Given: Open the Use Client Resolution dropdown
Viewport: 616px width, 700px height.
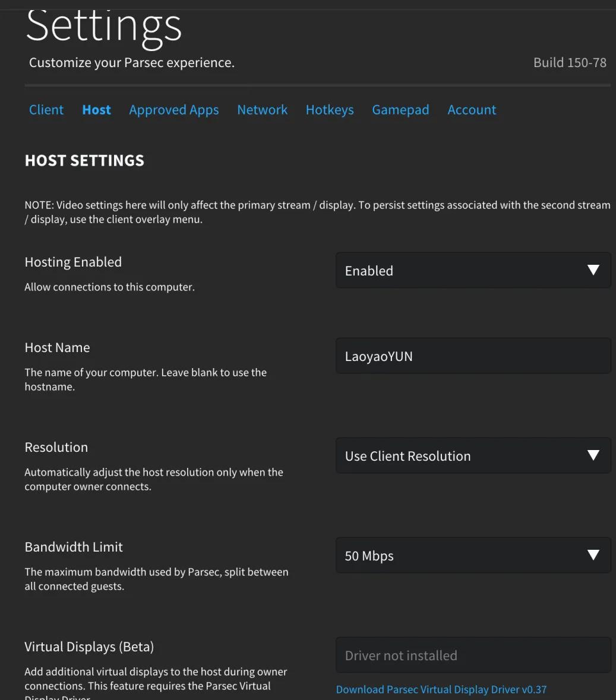Looking at the screenshot, I should pyautogui.click(x=473, y=455).
